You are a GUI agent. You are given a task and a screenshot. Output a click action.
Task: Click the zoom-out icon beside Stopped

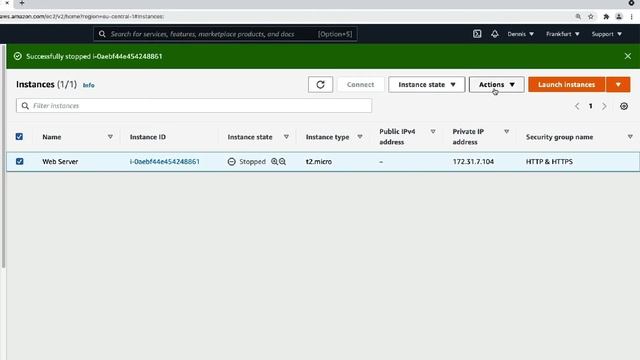(282, 162)
